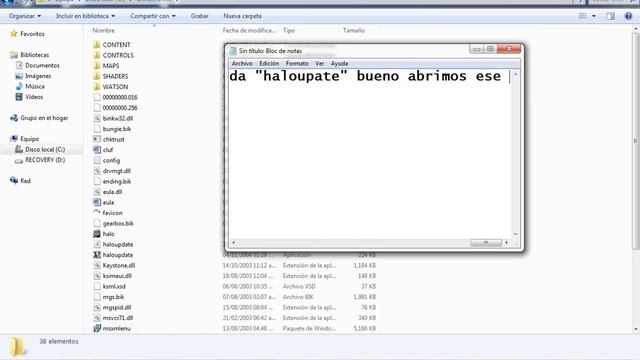
Task: Open the view options dropdown arrow
Action: [593, 16]
